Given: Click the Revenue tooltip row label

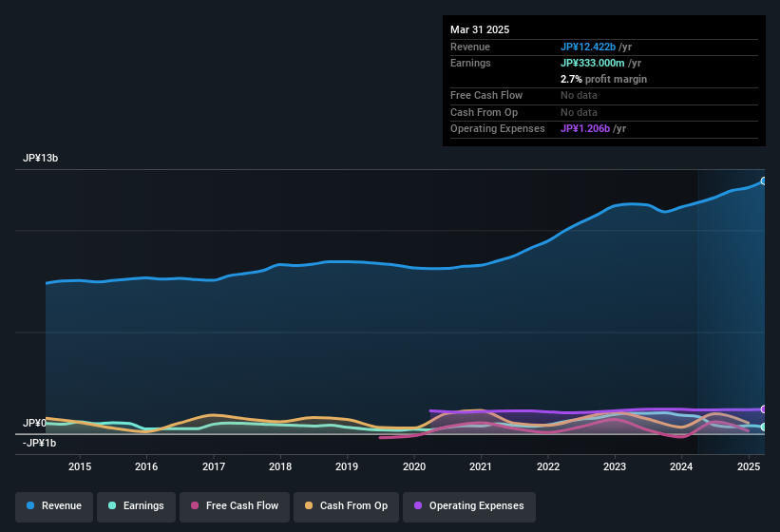Looking at the screenshot, I should [x=470, y=47].
